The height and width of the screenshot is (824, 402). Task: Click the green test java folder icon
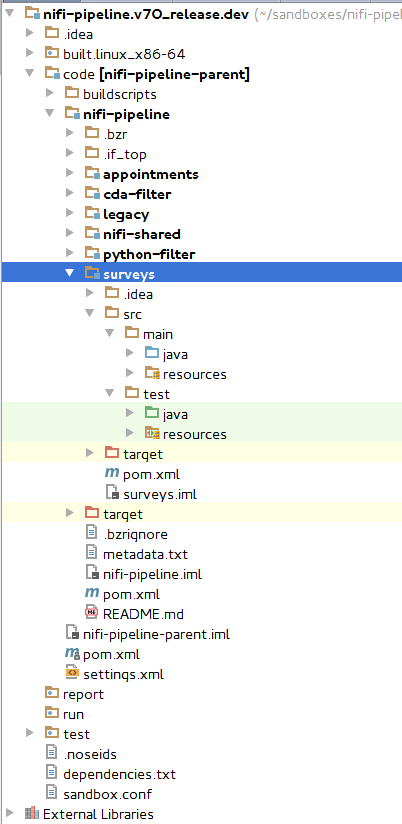[x=151, y=414]
